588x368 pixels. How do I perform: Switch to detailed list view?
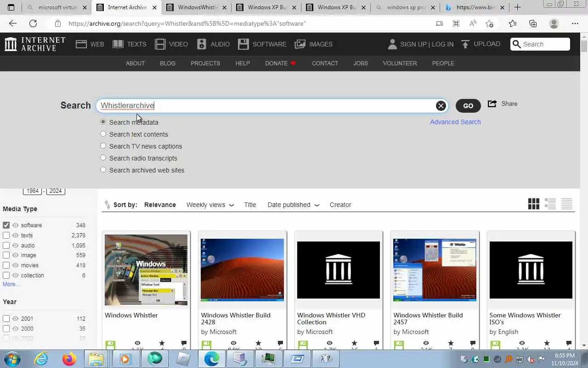[x=550, y=204]
